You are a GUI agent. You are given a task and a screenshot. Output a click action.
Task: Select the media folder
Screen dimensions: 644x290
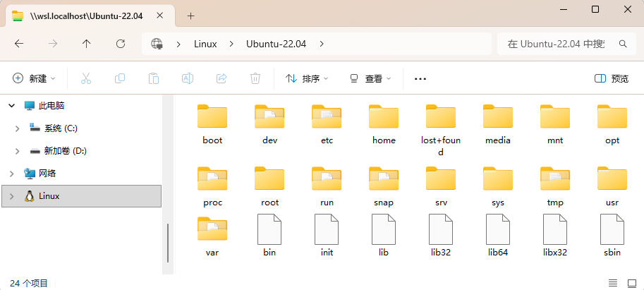[x=498, y=124]
